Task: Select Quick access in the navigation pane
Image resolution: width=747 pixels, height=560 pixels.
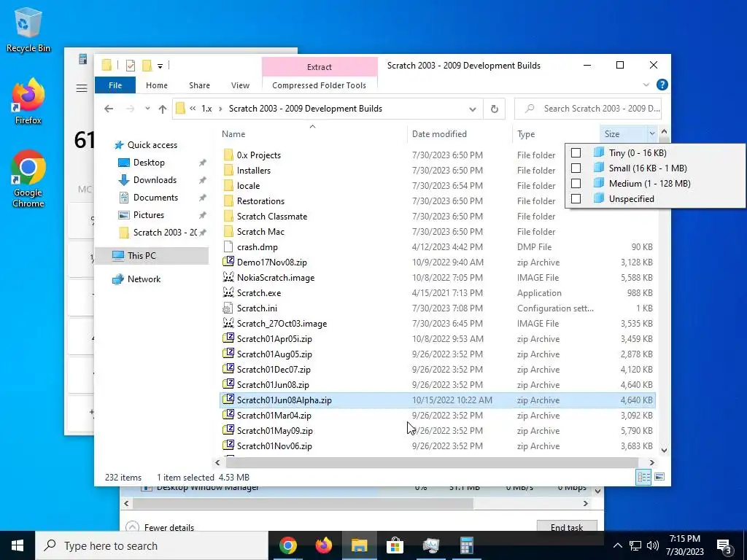Action: [x=152, y=145]
